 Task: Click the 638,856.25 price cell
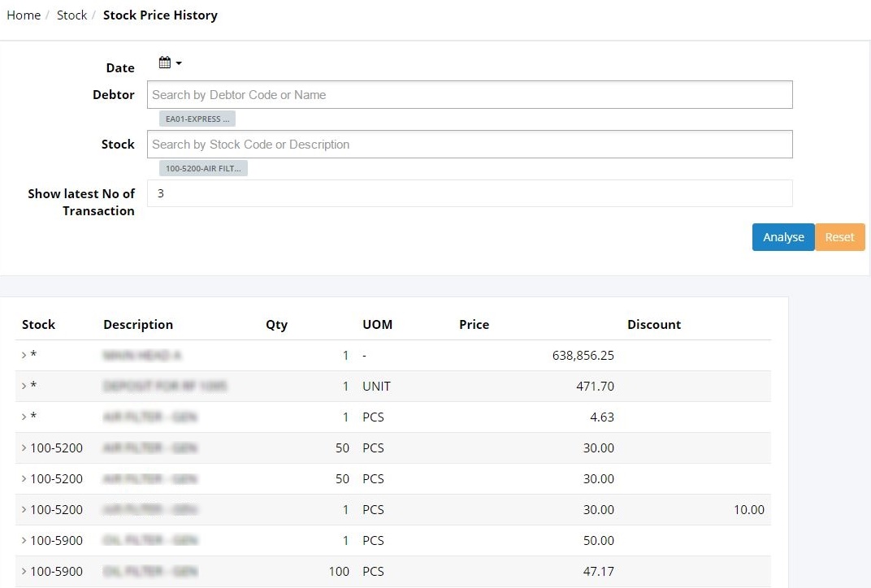[x=583, y=356]
